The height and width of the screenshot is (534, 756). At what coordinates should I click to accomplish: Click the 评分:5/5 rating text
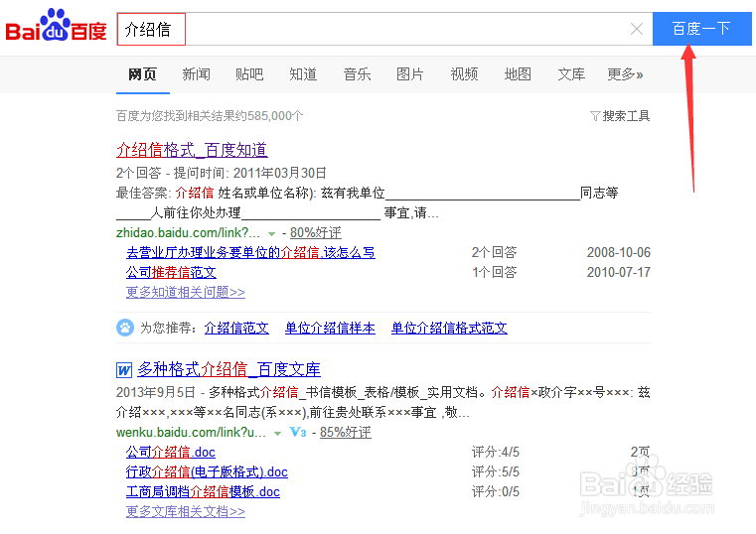[496, 471]
